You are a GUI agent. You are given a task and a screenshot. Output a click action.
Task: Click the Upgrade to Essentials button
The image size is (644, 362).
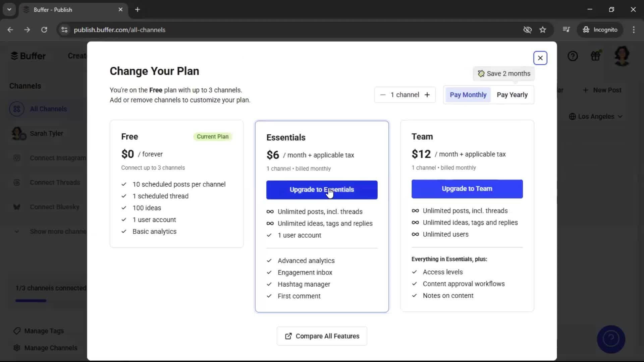(321, 190)
